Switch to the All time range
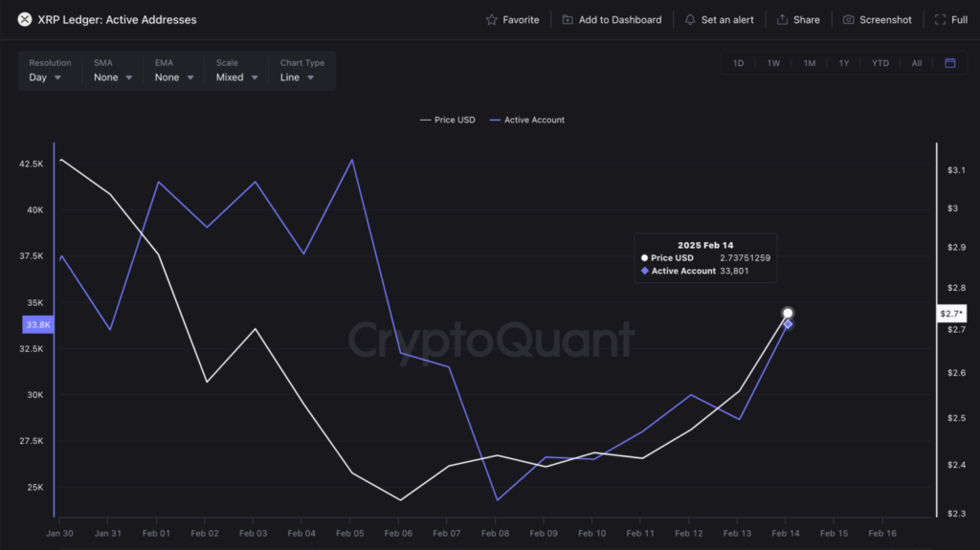Viewport: 980px width, 550px height. click(916, 63)
